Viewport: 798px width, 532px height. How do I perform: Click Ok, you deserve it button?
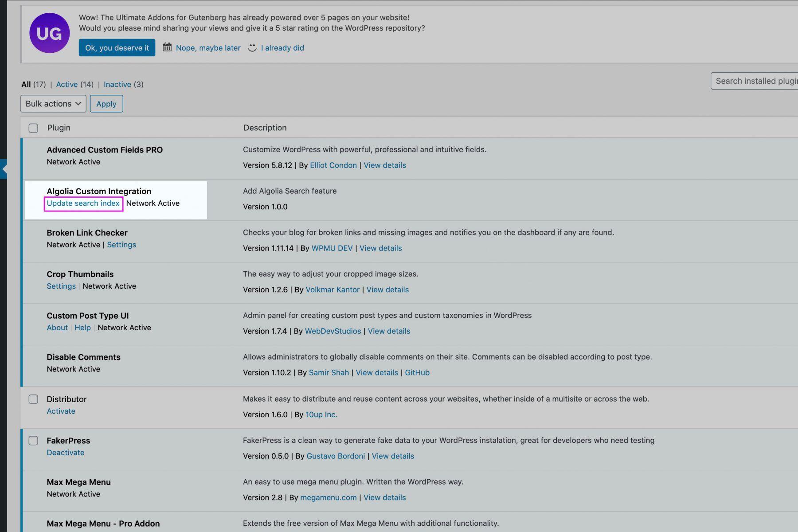coord(117,47)
